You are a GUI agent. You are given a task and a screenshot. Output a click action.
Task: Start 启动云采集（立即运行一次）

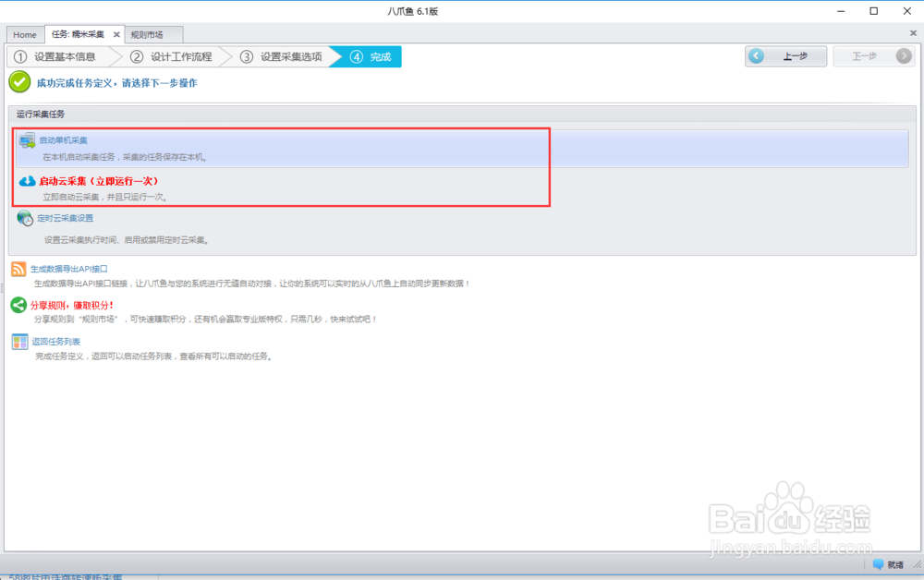point(99,181)
